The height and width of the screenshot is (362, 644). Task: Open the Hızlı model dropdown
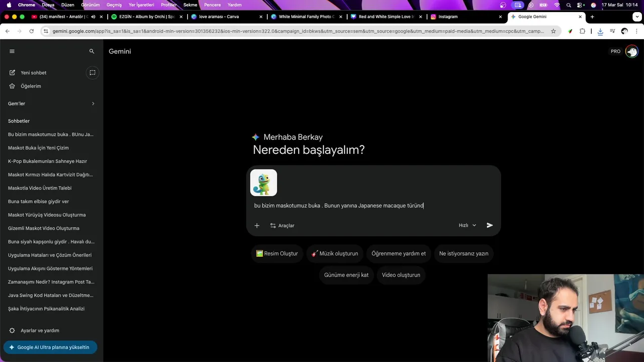[x=467, y=225]
